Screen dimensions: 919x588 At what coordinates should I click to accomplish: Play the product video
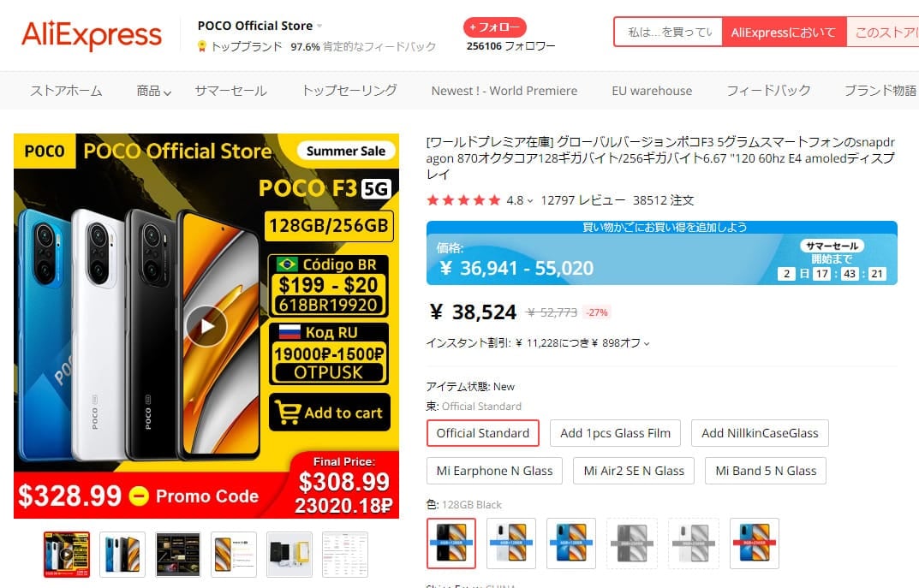[206, 325]
